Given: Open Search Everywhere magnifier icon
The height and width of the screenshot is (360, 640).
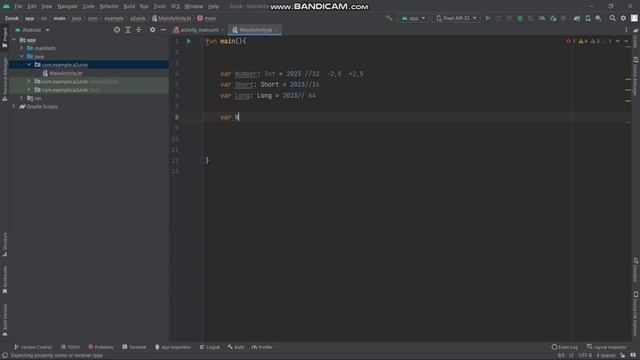Looking at the screenshot, I should point(613,18).
